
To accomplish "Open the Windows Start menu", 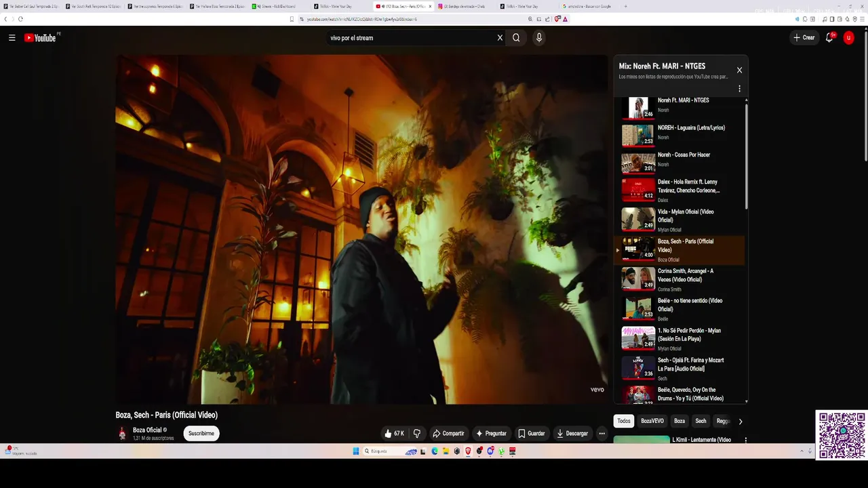I will [356, 451].
